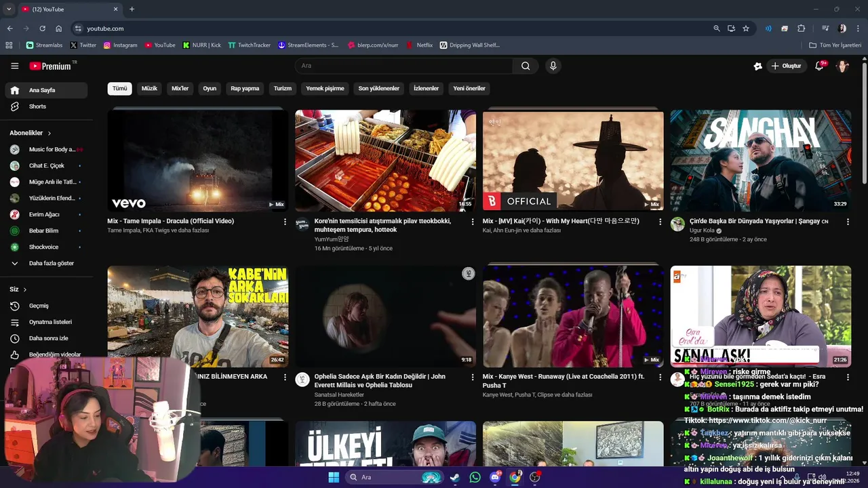The height and width of the screenshot is (488, 868).
Task: Open the account avatar menu
Action: tap(842, 66)
